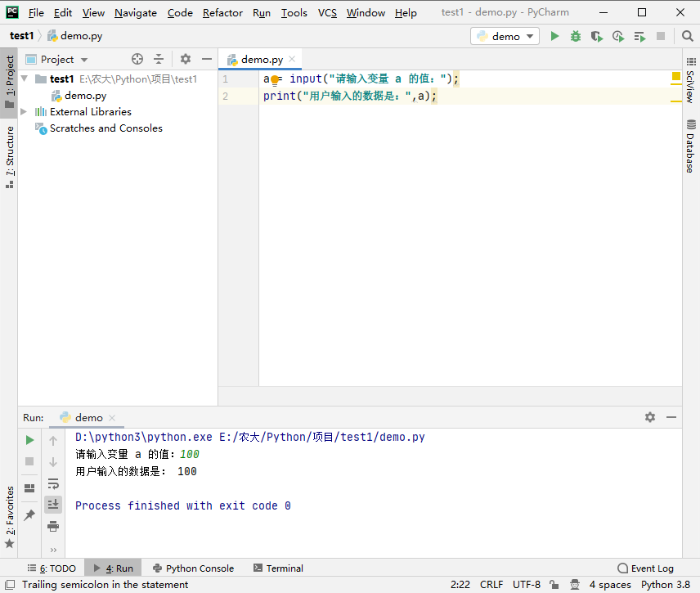The image size is (700, 593).
Task: Select demo.py in the project tree
Action: click(x=85, y=96)
